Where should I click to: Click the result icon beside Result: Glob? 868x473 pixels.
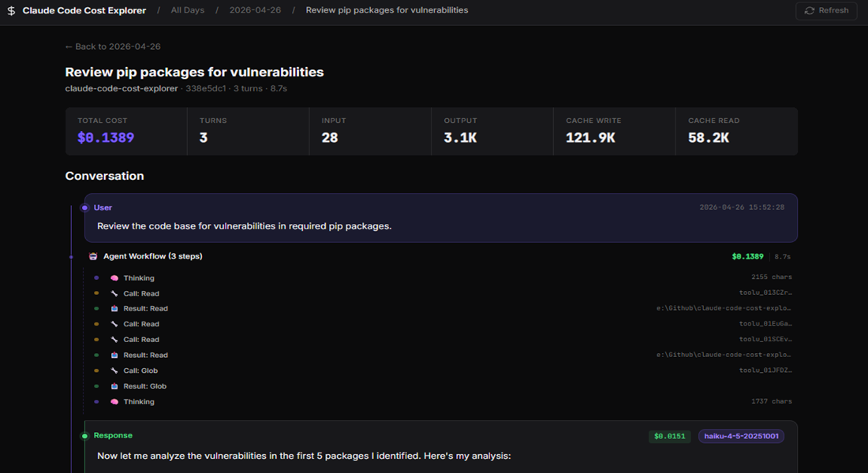[114, 386]
